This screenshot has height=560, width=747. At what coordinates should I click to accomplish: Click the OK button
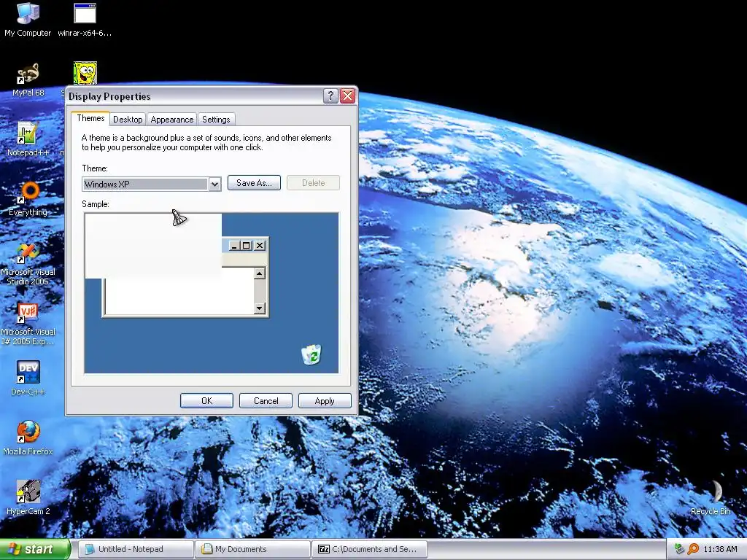click(x=206, y=401)
